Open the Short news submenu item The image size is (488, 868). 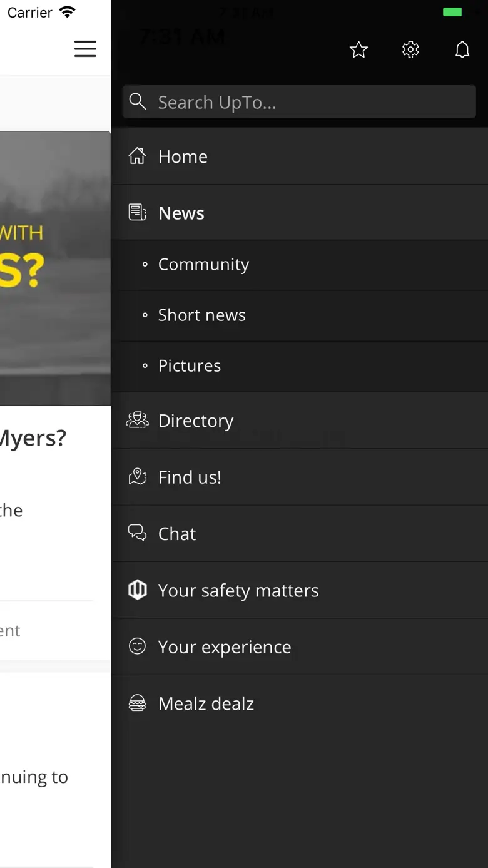pos(201,315)
